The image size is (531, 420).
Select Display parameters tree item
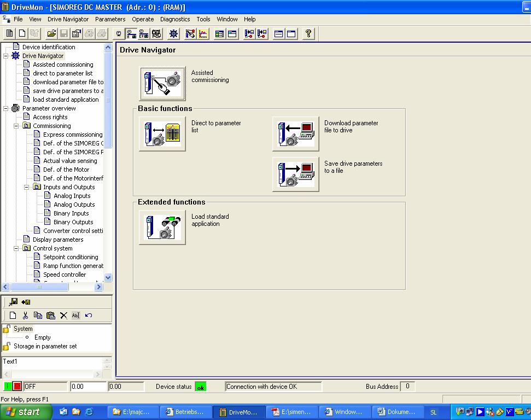(x=58, y=240)
